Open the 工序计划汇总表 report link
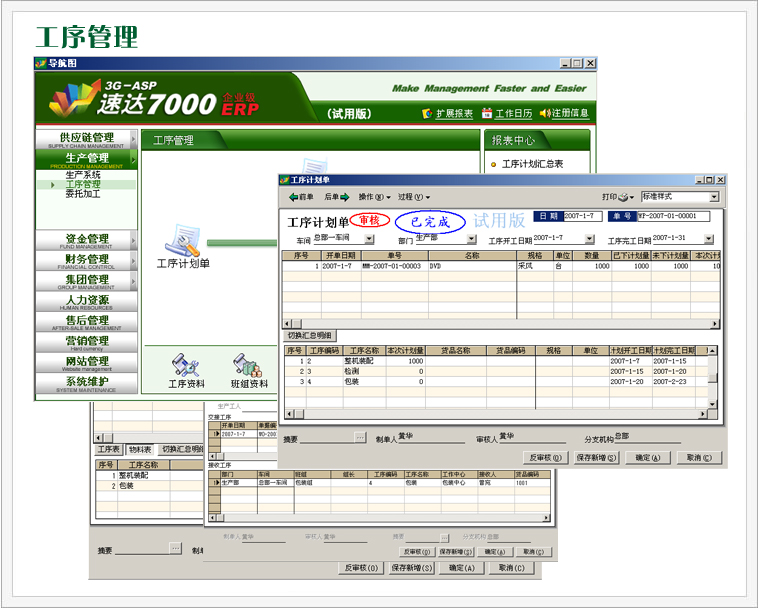Image resolution: width=758 pixels, height=608 pixels. click(x=532, y=164)
